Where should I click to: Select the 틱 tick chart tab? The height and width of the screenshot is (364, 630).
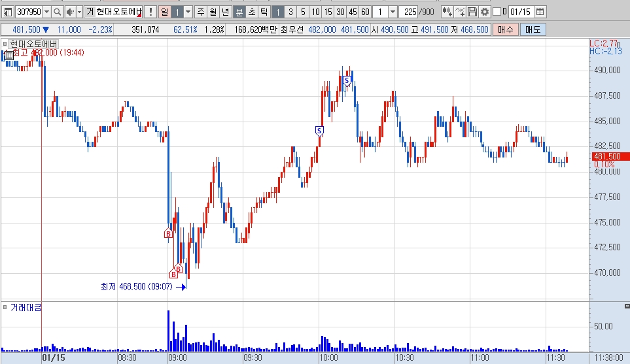point(264,12)
